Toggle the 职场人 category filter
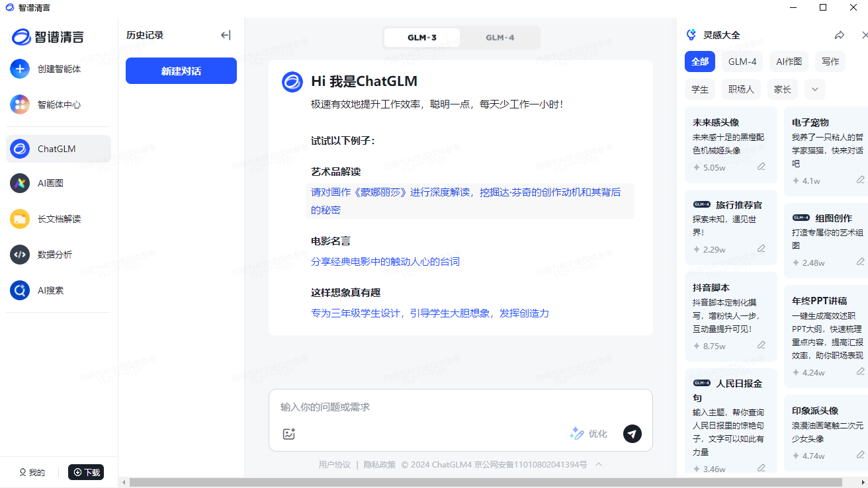Screen dimensions: 868x488 pyautogui.click(x=741, y=89)
